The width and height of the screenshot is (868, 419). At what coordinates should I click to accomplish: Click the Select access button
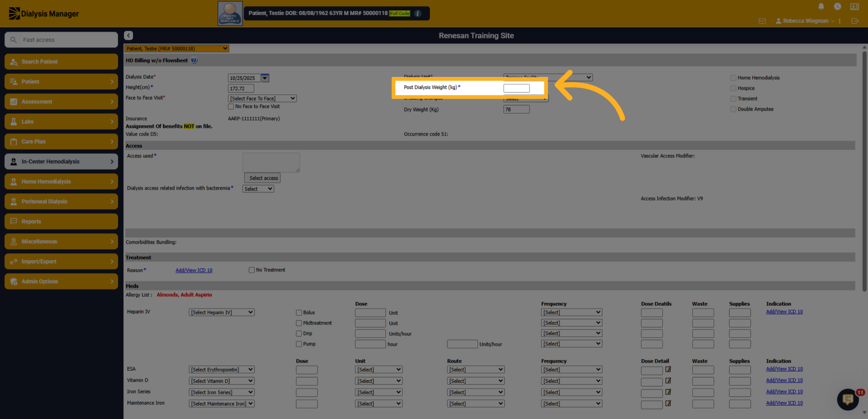[262, 178]
